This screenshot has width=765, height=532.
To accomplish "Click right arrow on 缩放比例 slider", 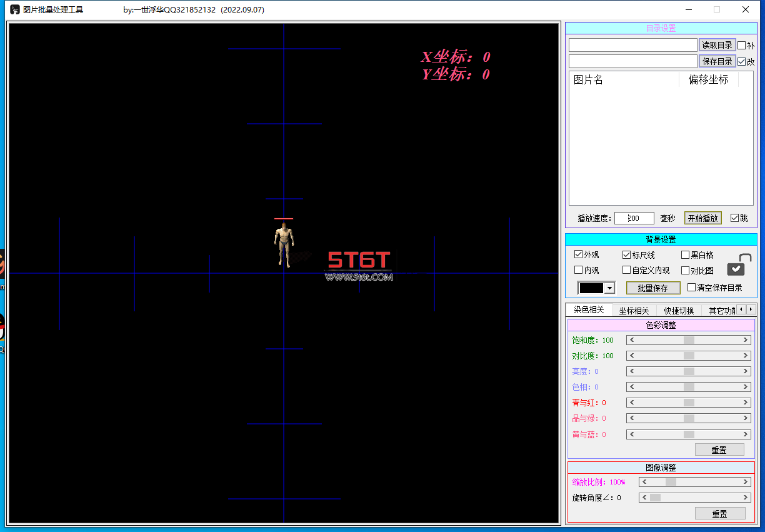I will click(x=746, y=482).
